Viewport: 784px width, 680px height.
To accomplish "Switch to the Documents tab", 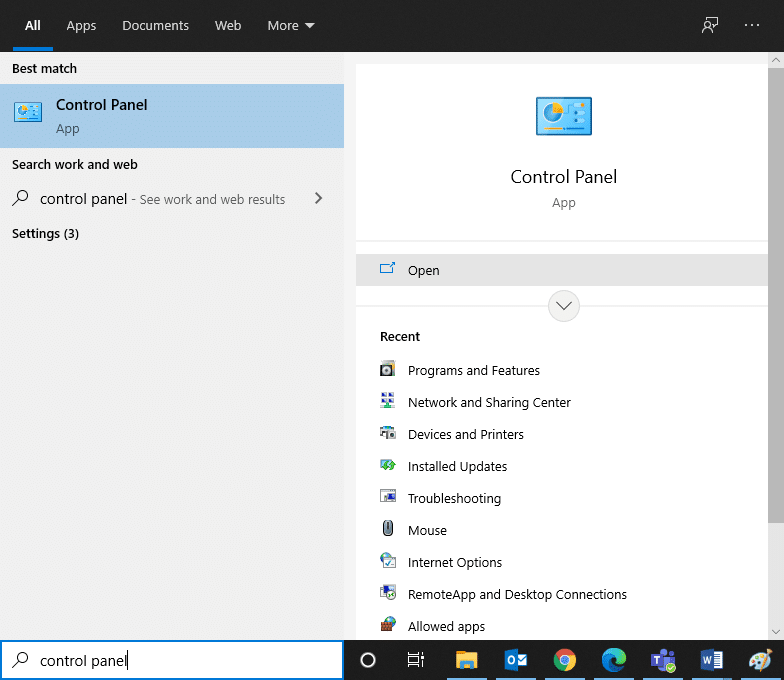I will click(155, 26).
